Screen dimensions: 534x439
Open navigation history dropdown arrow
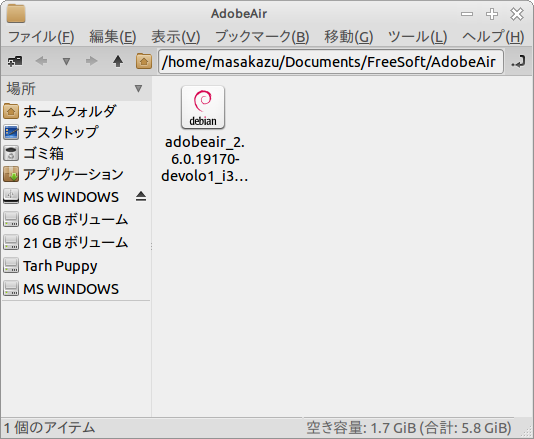[x=66, y=62]
